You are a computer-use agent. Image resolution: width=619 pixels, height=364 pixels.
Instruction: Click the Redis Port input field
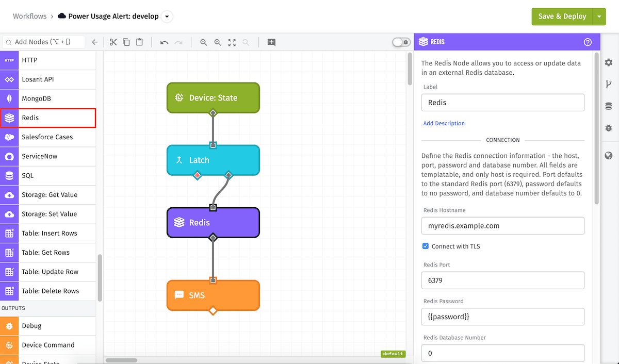coord(503,280)
